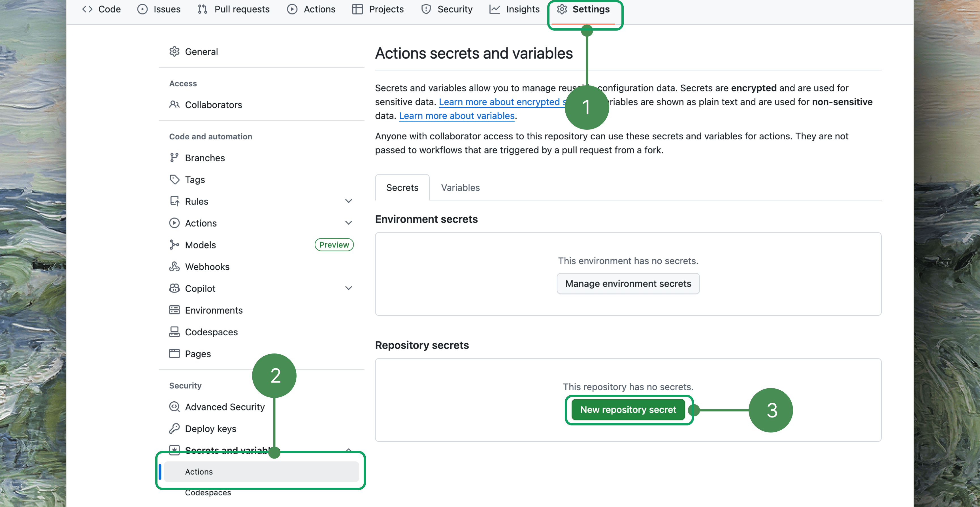Click the Actions play icon in top nav
This screenshot has width=980, height=507.
tap(292, 9)
